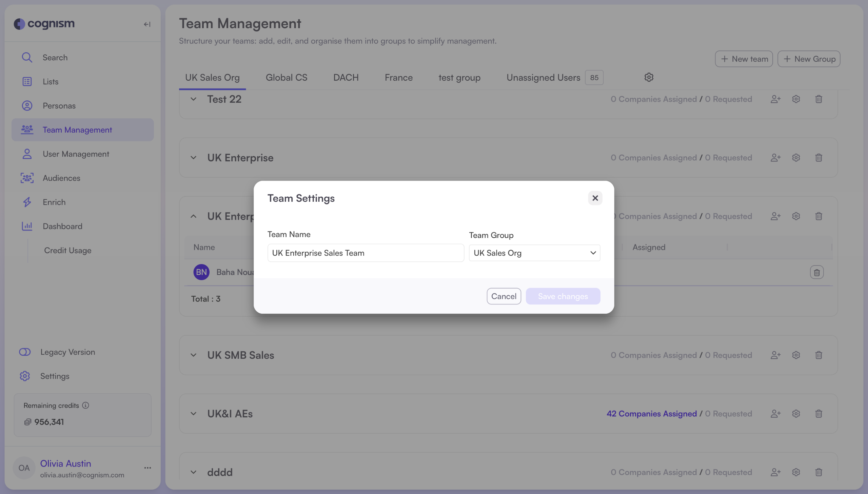Open the Audiences panel
The width and height of the screenshot is (868, 494).
pyautogui.click(x=61, y=178)
